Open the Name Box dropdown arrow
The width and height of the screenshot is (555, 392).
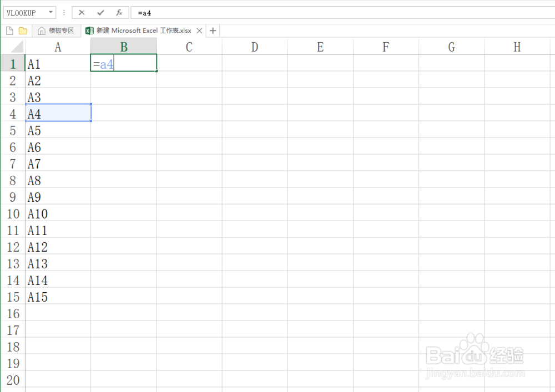[x=51, y=12]
